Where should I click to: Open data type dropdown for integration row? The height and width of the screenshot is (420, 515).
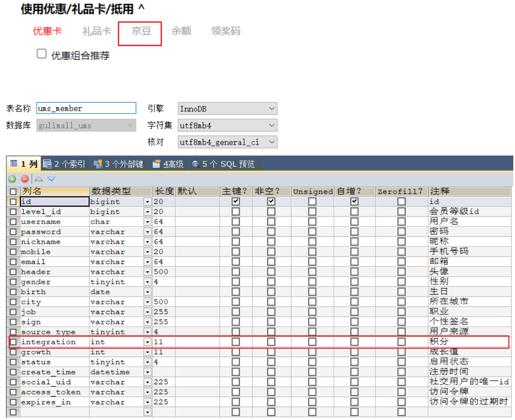(147, 342)
